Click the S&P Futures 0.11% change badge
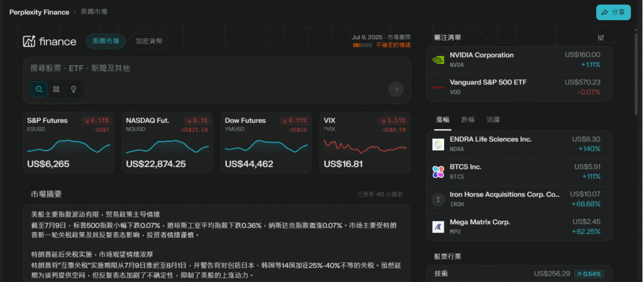Screen dimensions: 644x282 click(x=96, y=121)
